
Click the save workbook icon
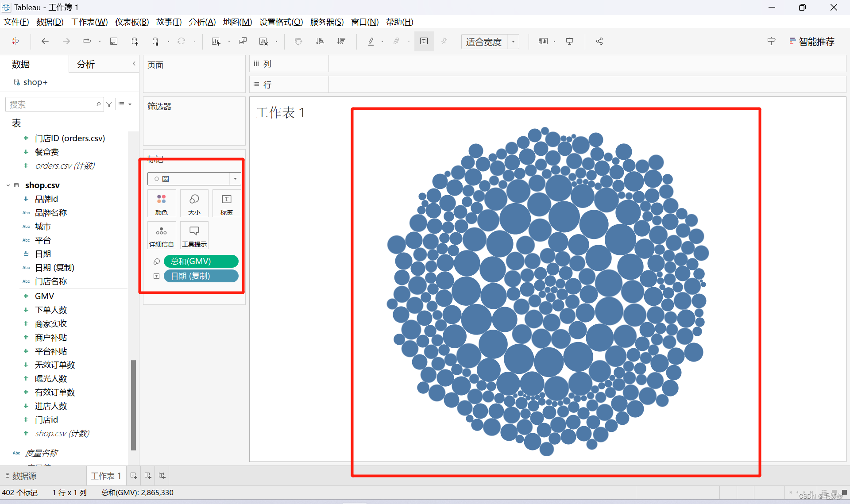click(114, 41)
